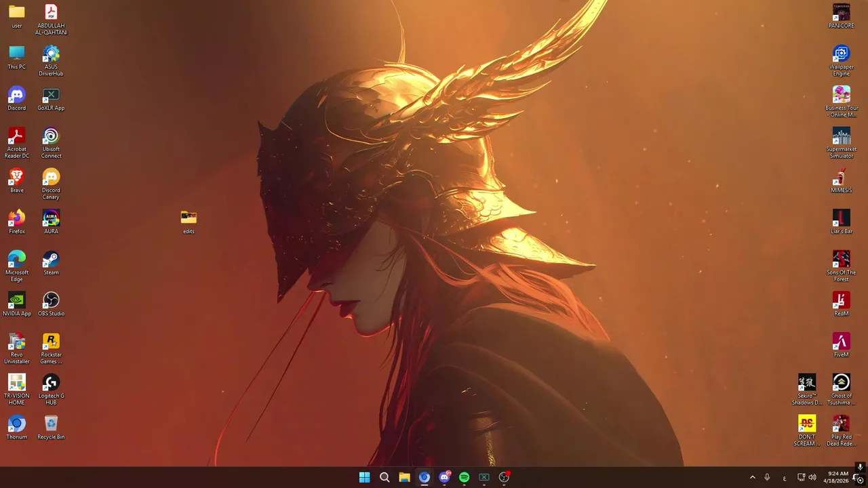Select the NVIDIA App shortcut
Screen dimensions: 868x488
click(17, 304)
